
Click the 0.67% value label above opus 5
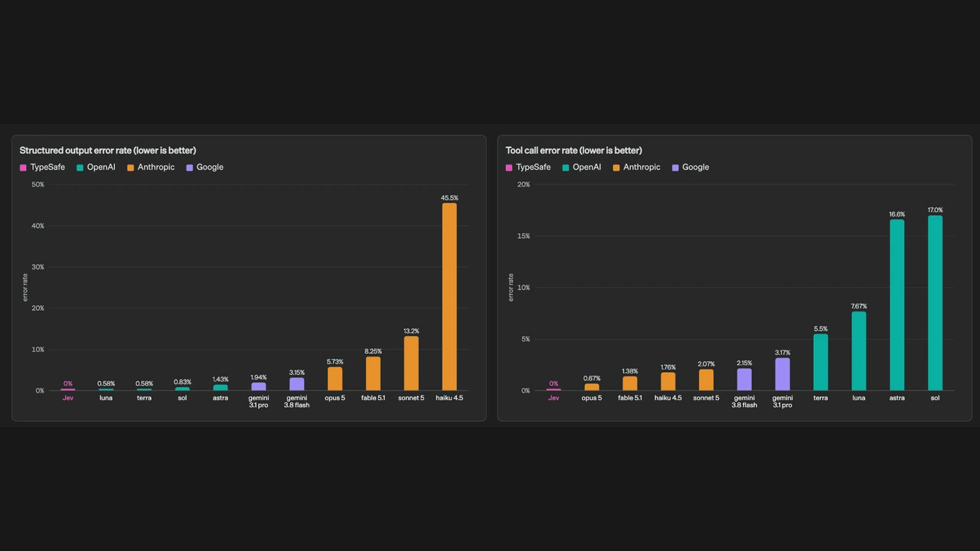[x=591, y=379]
